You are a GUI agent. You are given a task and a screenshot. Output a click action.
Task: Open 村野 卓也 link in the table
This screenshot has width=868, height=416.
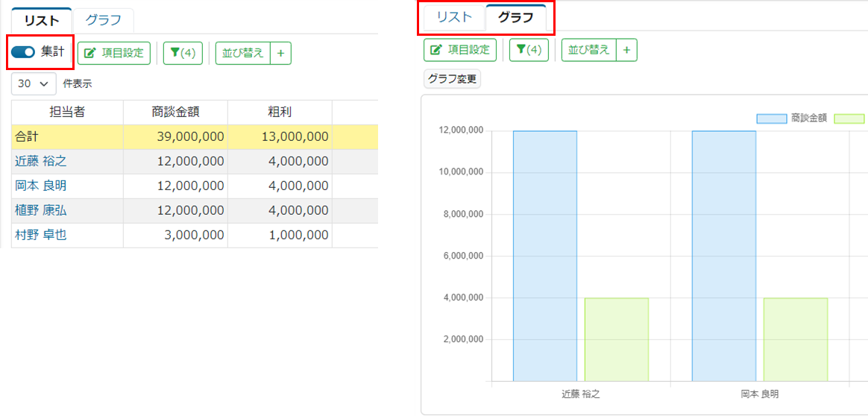click(41, 235)
